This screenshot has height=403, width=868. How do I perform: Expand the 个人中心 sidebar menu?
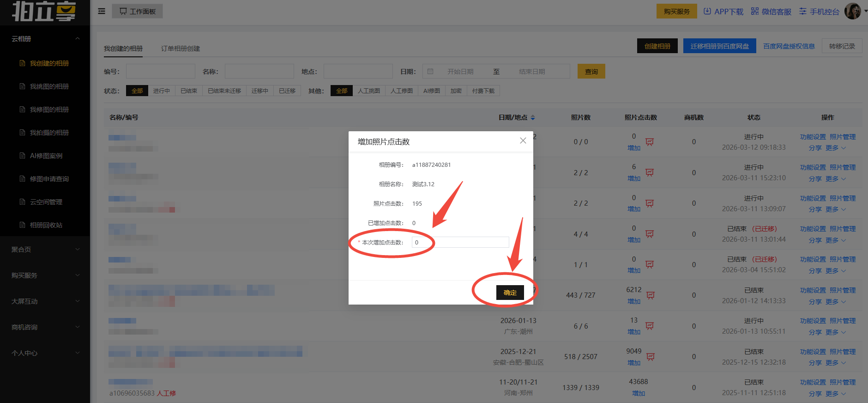coord(45,353)
